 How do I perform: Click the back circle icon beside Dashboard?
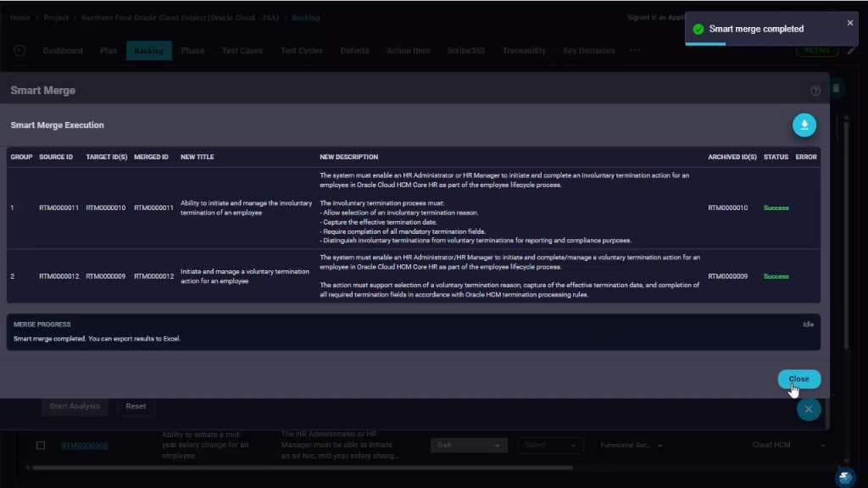click(x=19, y=50)
